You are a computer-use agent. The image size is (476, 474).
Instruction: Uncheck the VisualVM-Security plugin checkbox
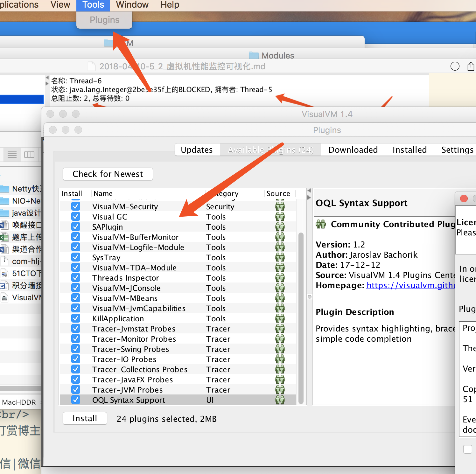tap(76, 206)
